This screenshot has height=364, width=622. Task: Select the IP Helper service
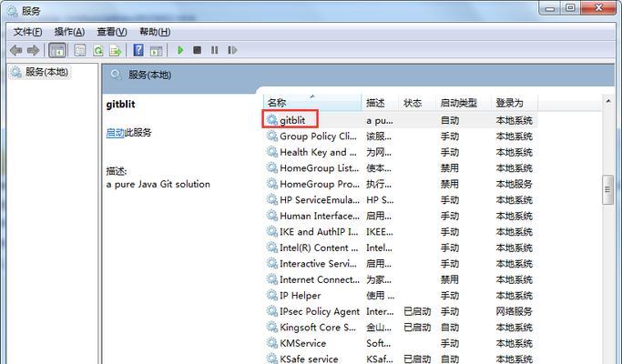coord(401,296)
